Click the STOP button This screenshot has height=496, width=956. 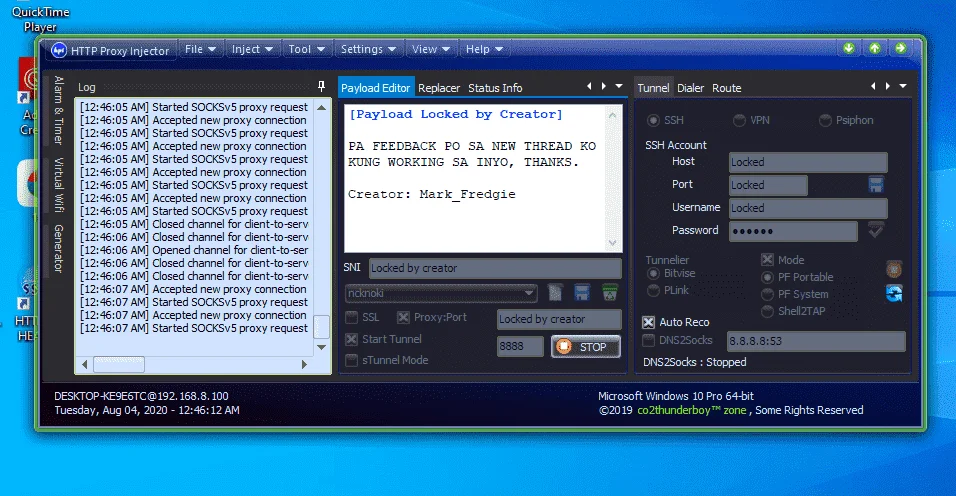click(585, 347)
